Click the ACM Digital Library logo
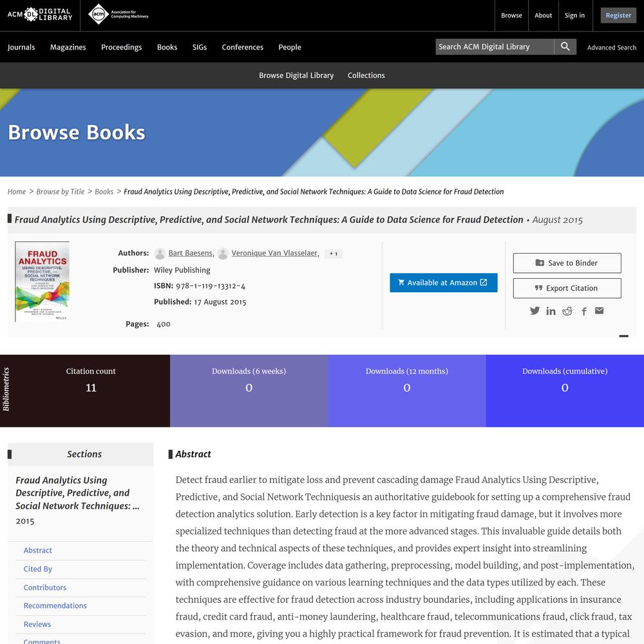The image size is (644, 644). click(40, 15)
